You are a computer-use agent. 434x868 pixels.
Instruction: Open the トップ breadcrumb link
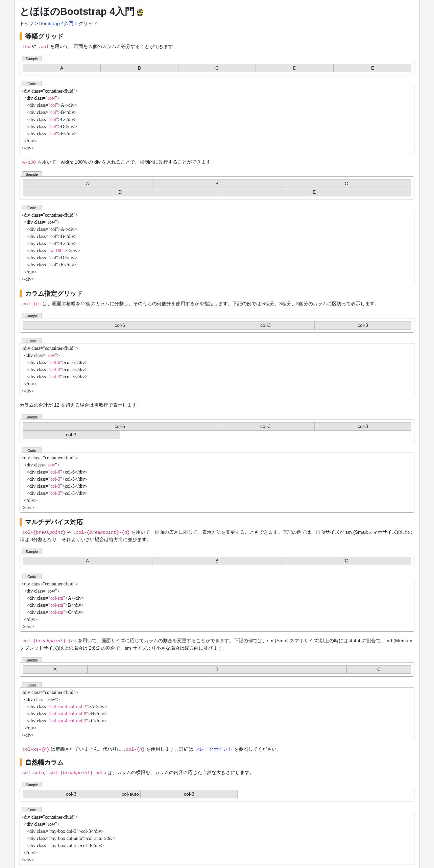pyautogui.click(x=27, y=23)
